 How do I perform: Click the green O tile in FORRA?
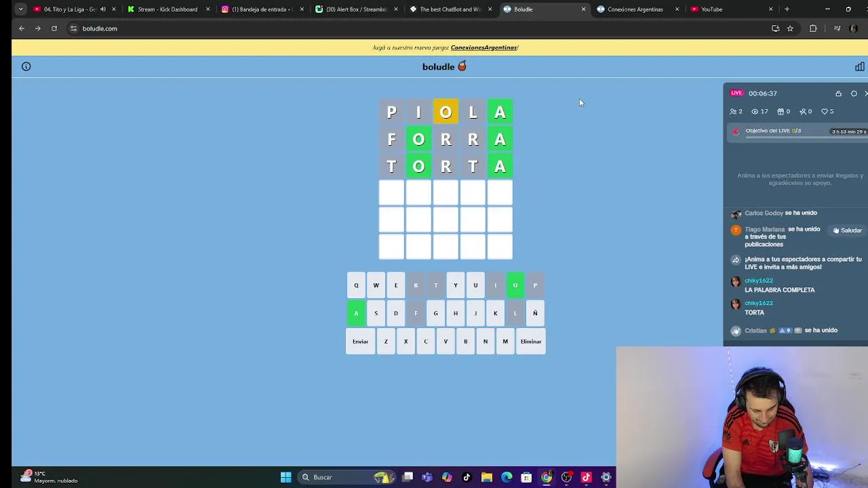418,139
